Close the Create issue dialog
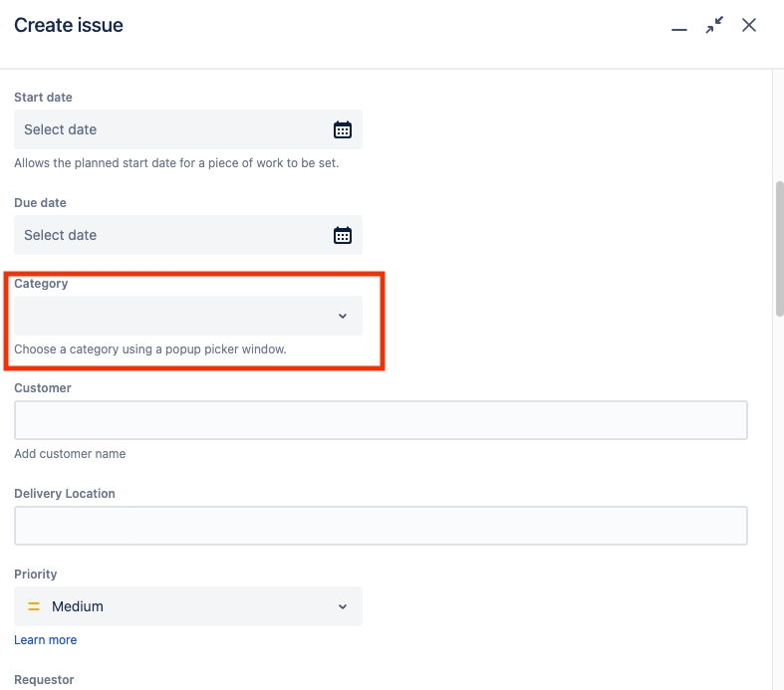784x690 pixels. click(x=749, y=25)
